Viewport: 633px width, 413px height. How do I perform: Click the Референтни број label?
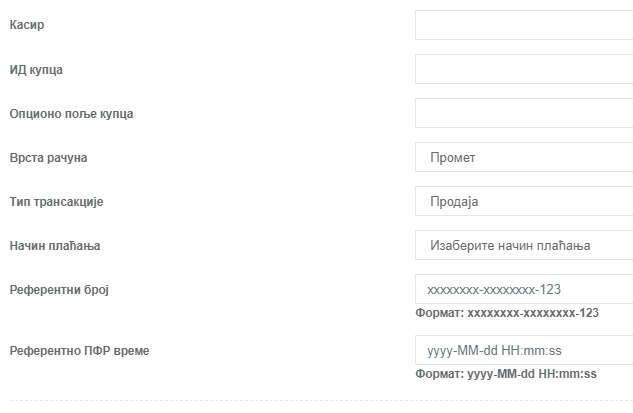pos(59,290)
